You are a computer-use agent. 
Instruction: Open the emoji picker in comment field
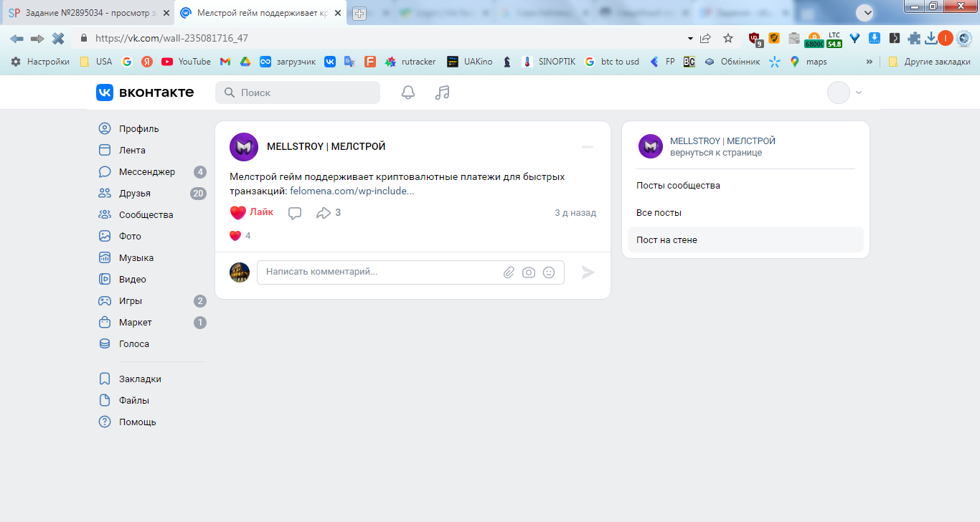tap(549, 272)
